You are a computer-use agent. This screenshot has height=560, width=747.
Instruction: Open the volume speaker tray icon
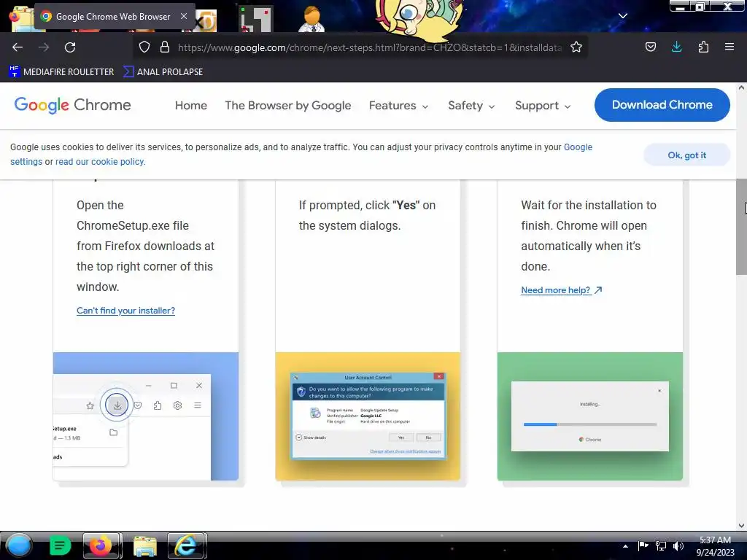[x=678, y=546]
